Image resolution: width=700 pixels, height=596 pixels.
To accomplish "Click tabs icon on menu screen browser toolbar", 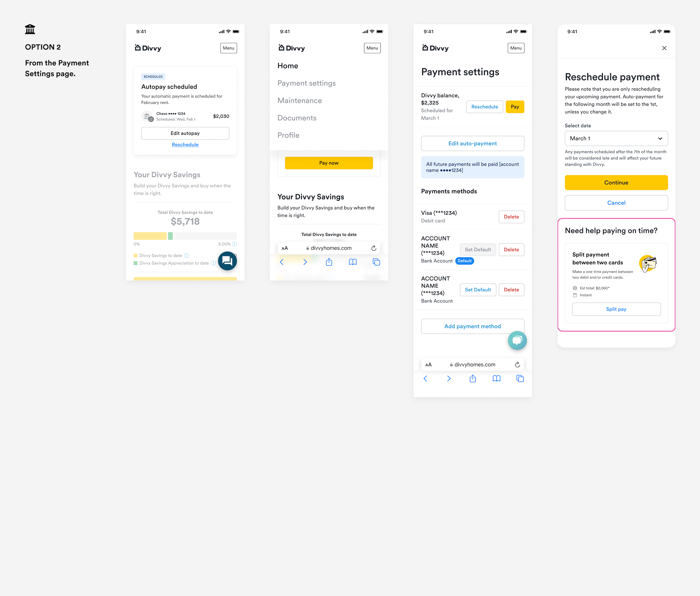I will (x=376, y=262).
